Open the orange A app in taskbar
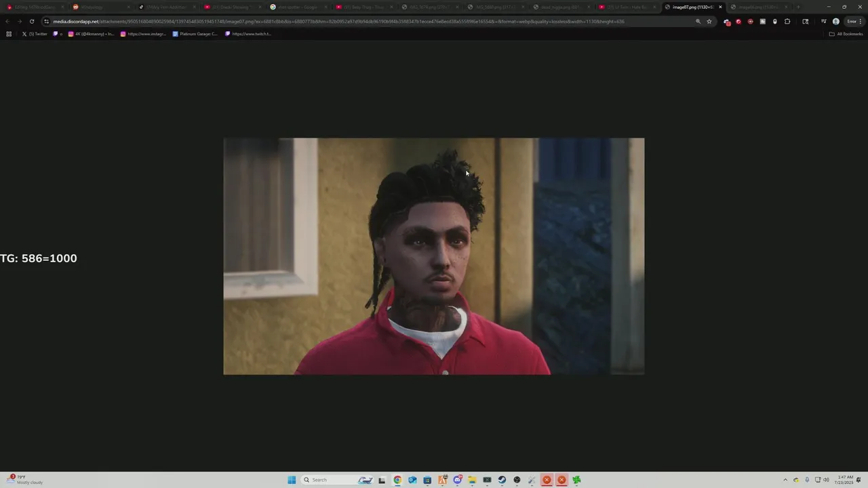Viewport: 868px width, 488px height. (443, 480)
